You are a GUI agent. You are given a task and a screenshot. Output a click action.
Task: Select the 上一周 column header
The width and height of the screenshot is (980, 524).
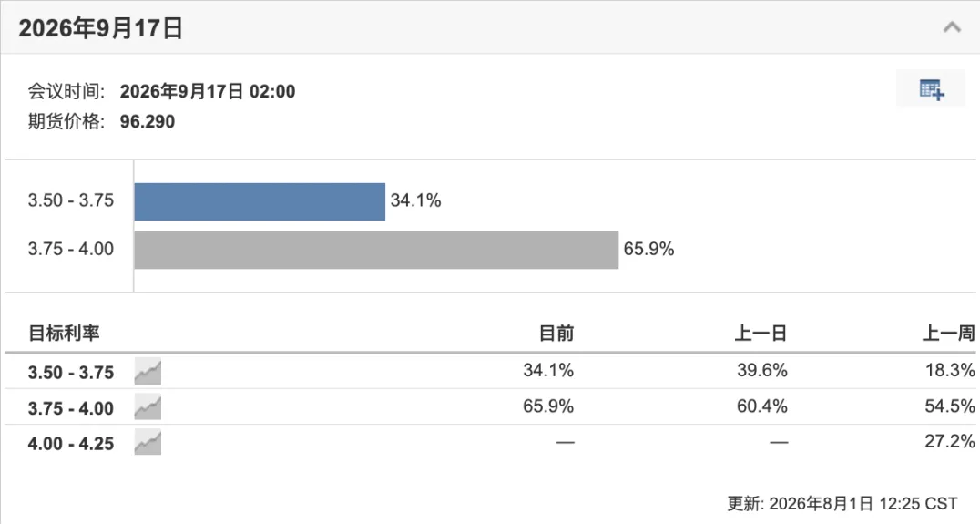point(949,334)
